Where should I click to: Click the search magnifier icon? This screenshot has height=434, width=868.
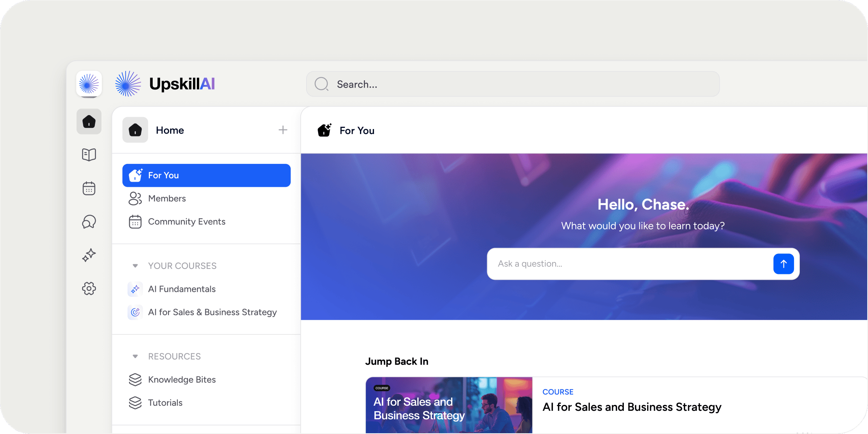pos(322,84)
